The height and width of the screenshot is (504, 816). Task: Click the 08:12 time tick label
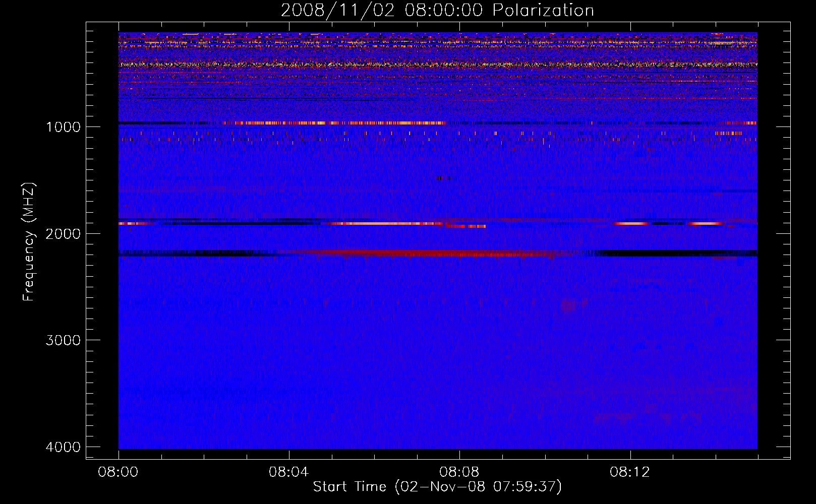point(630,472)
